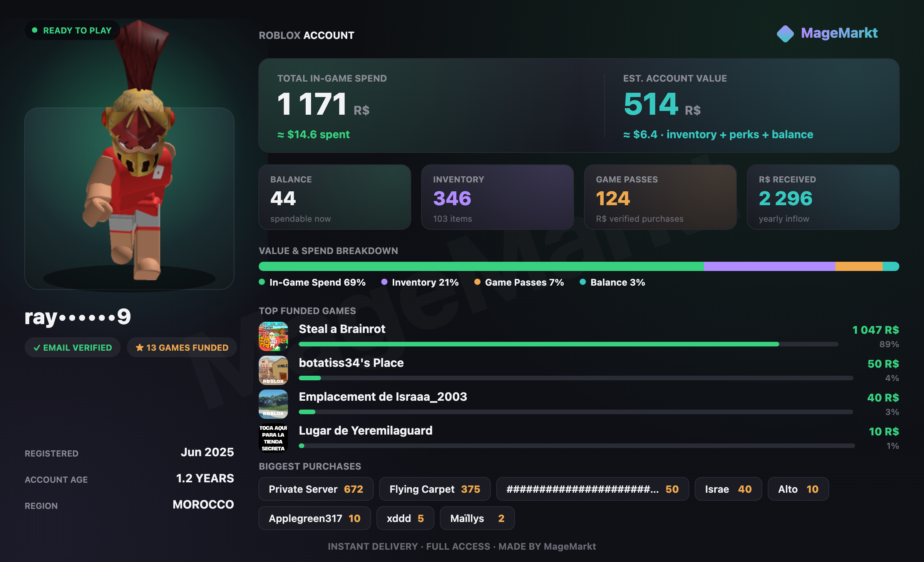Click the 10 R$ amount for Lugar de Yeremilaguard
This screenshot has width=924, height=562.
coord(884,432)
